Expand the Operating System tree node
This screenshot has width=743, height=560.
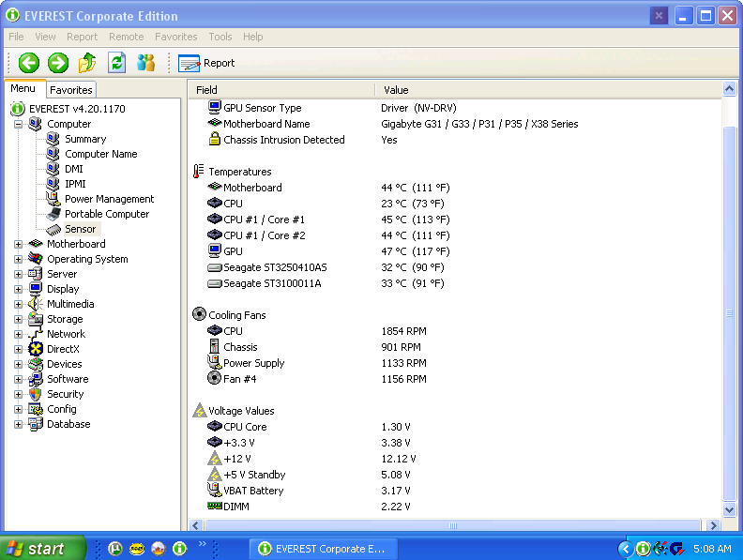[18, 259]
